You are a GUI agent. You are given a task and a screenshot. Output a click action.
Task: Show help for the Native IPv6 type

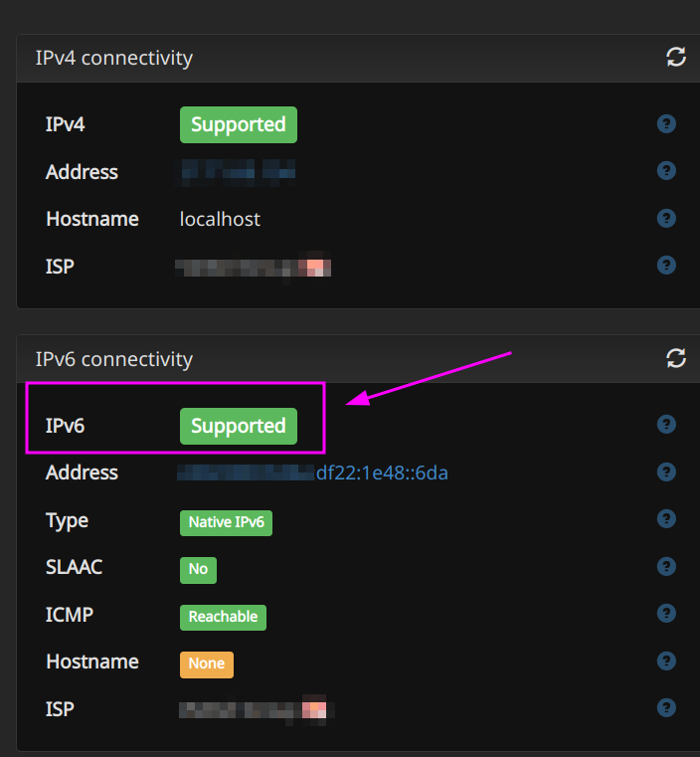(x=667, y=519)
